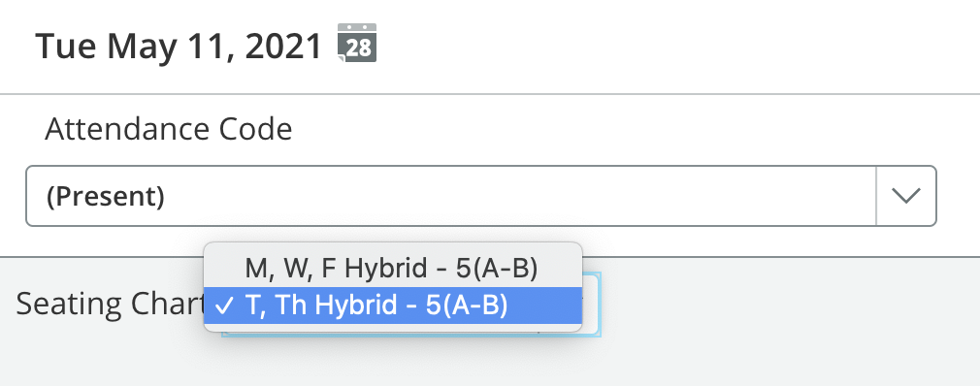Screen dimensions: 980x386
Task: Click the checkmark beside T, Th Hybrid
Action: coord(224,306)
